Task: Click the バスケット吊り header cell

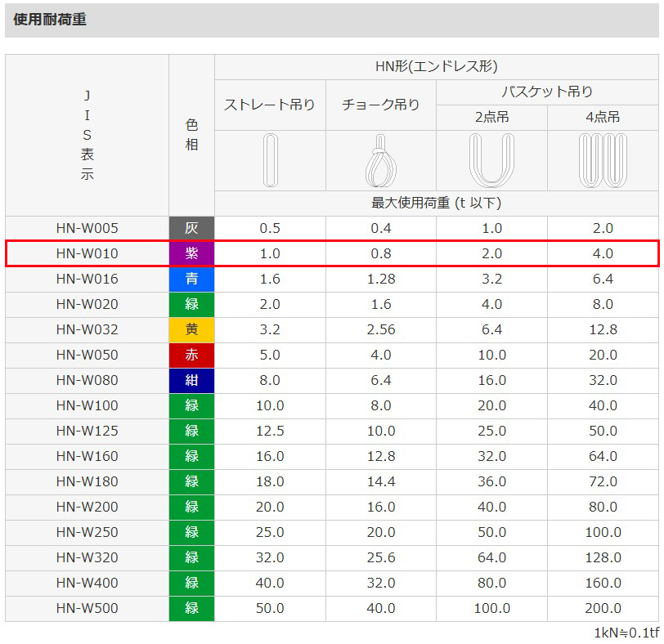Action: tap(546, 92)
